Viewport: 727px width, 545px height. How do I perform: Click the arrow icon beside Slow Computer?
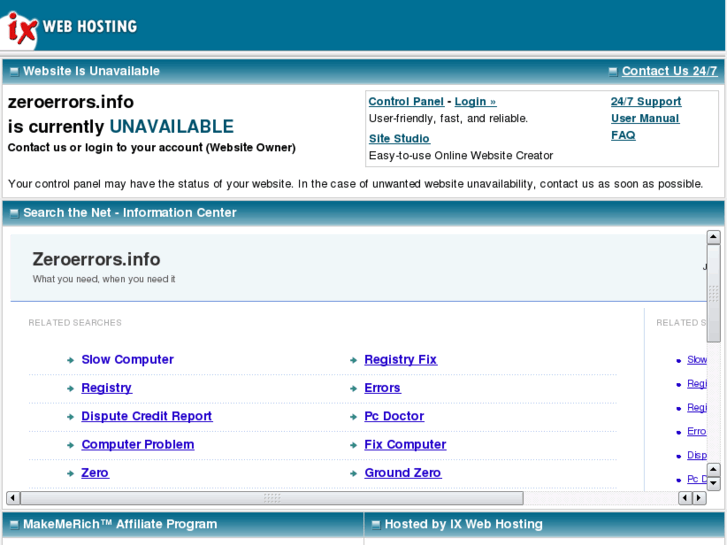point(70,360)
